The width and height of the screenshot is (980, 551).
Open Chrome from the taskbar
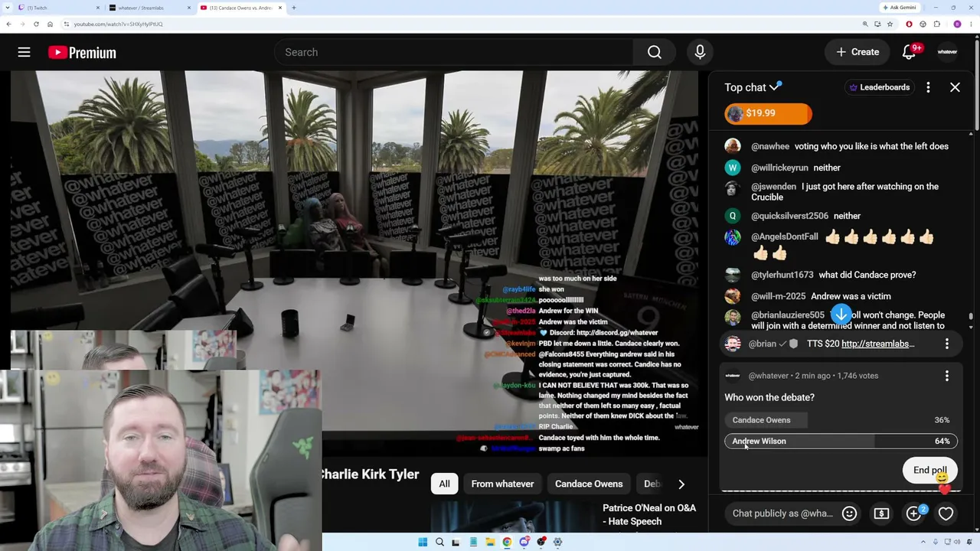(507, 542)
